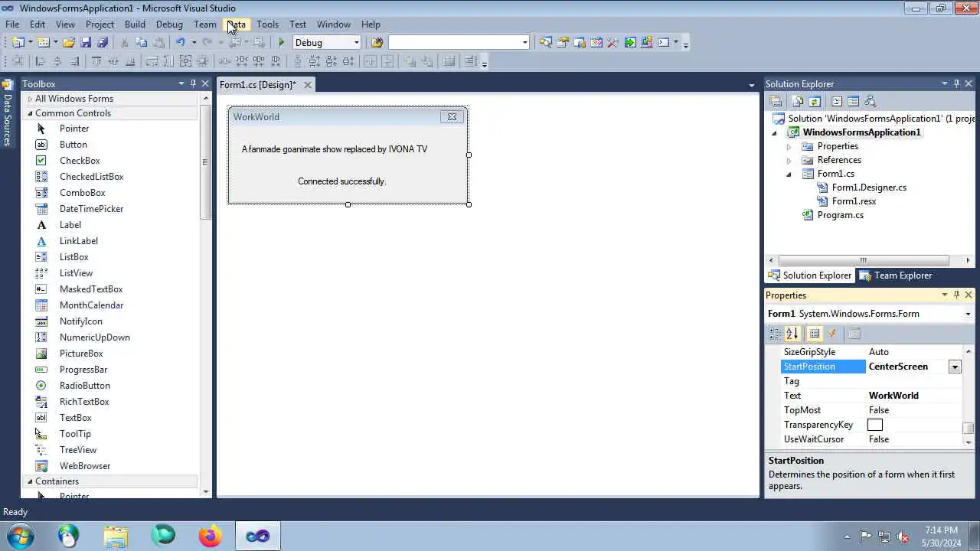Click the Save All toolbar icon
Viewport: 980px width, 551px height.
pos(103,43)
